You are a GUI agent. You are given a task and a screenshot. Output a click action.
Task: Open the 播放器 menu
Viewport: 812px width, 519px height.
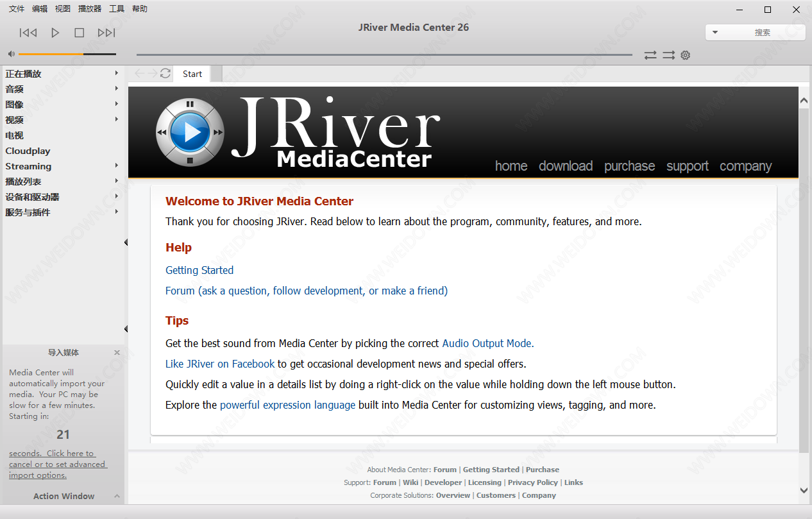[90, 9]
